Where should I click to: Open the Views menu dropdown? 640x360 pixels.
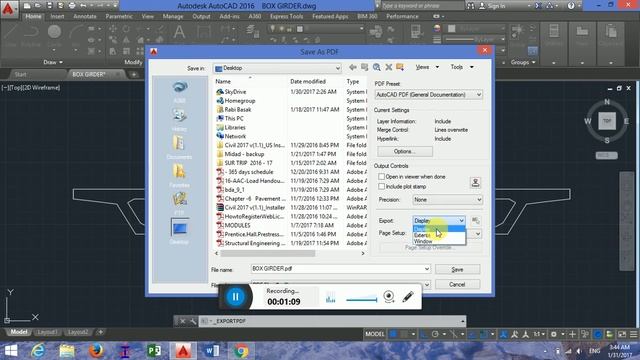[x=427, y=67]
